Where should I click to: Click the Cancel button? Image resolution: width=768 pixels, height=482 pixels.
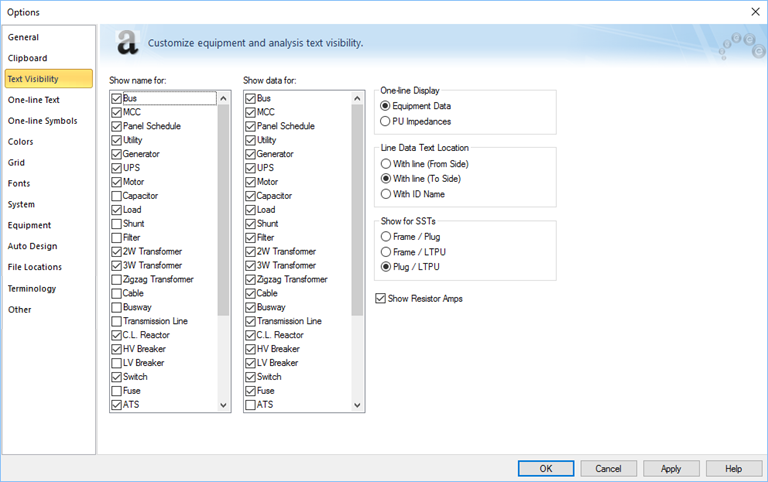(608, 468)
